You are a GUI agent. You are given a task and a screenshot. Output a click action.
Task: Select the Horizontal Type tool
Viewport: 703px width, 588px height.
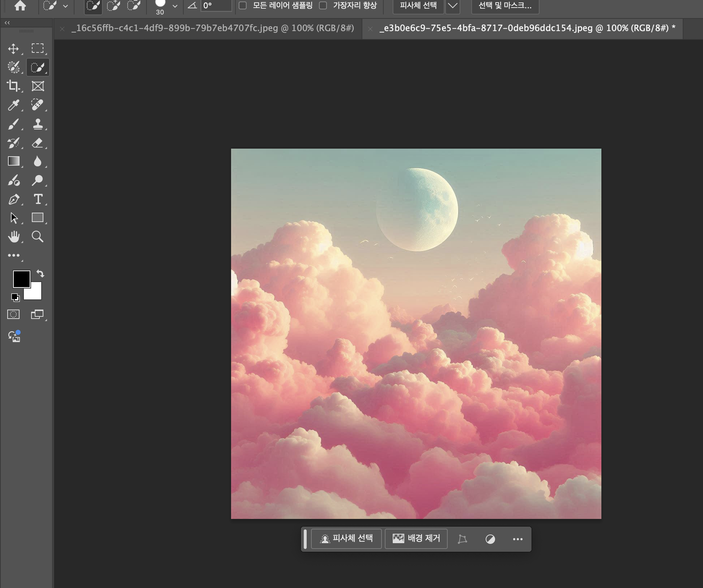(38, 199)
